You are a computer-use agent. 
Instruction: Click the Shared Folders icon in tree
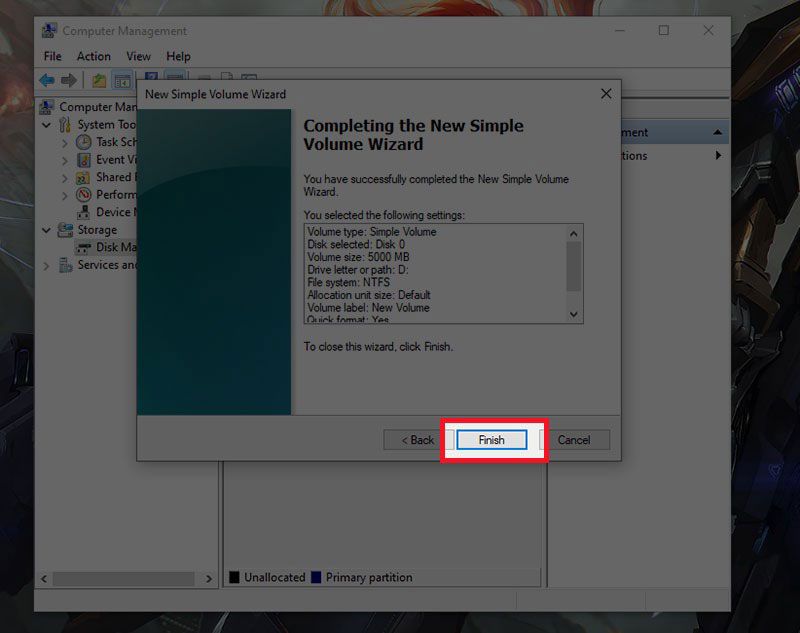tap(83, 178)
